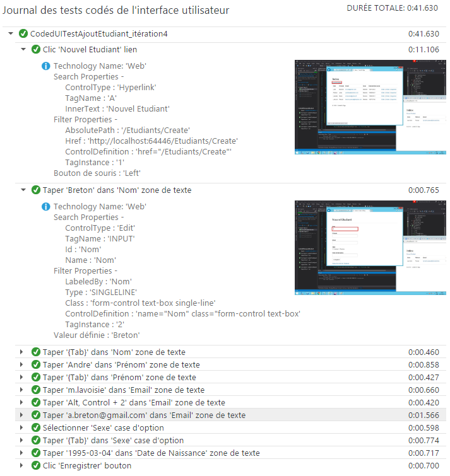The image size is (450, 476).
Task: Expand the Taper 'm.lavoisie' in Email step
Action: pos(23,390)
